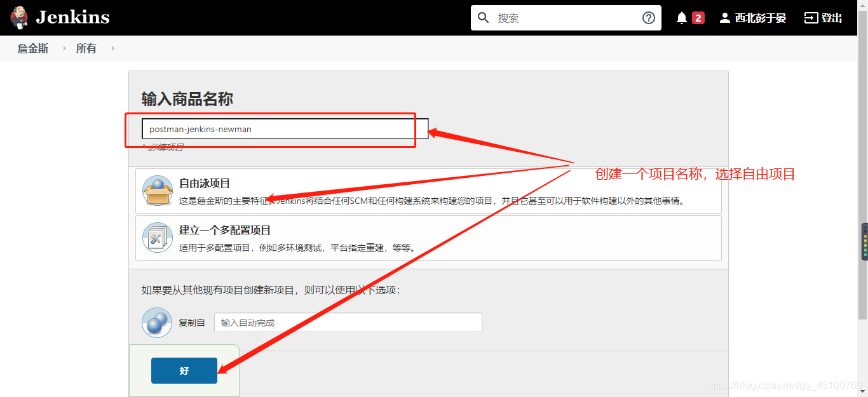The height and width of the screenshot is (397, 868).
Task: Focus the 搜索 search box
Action: tap(566, 18)
